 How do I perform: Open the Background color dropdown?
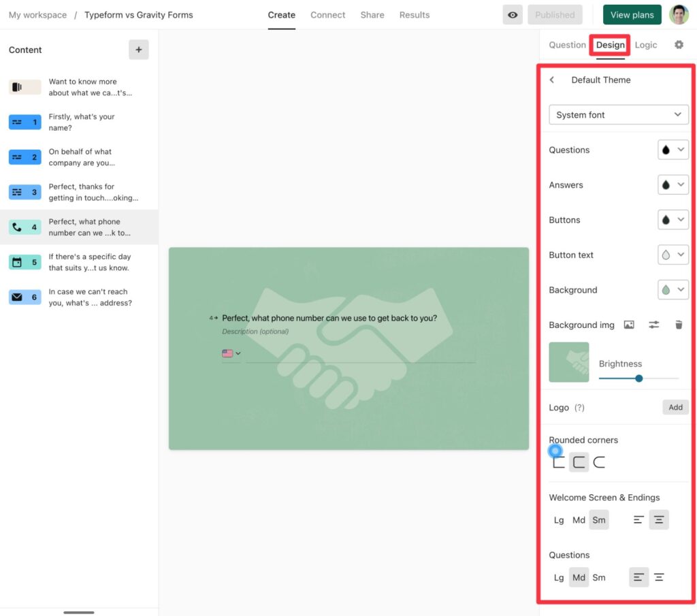coord(673,289)
